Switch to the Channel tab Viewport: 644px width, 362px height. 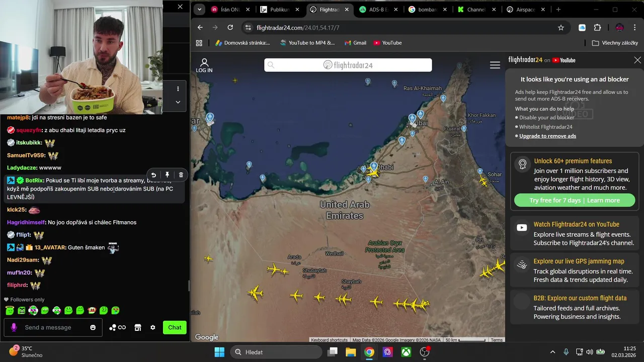point(475,10)
